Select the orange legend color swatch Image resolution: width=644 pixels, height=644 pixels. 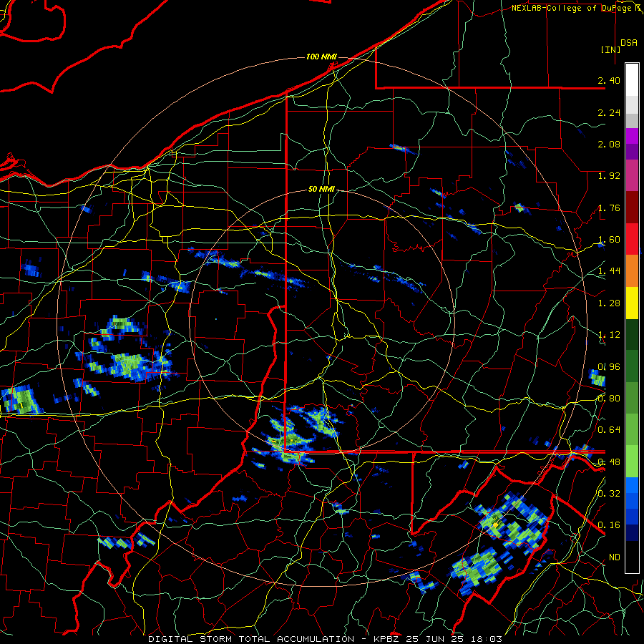[632, 271]
